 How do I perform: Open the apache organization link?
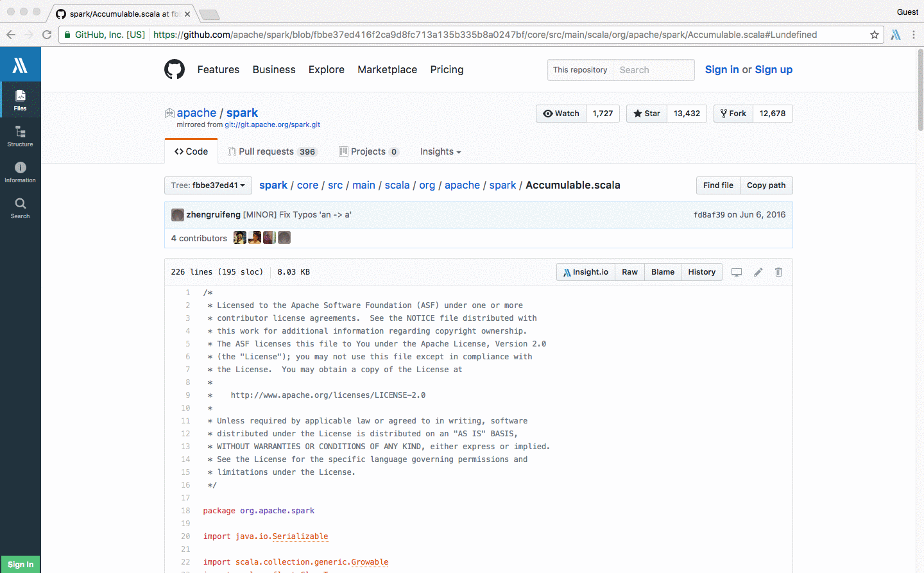pyautogui.click(x=196, y=113)
